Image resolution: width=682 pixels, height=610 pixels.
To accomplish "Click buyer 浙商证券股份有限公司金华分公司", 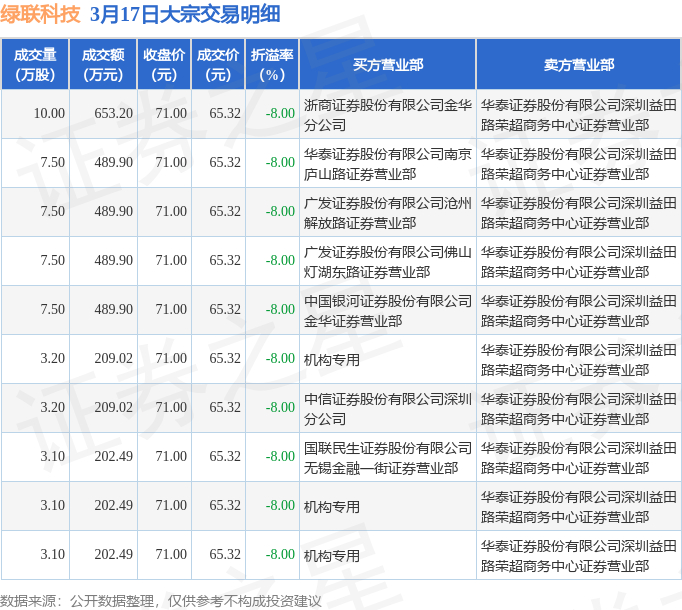I will (x=388, y=115).
